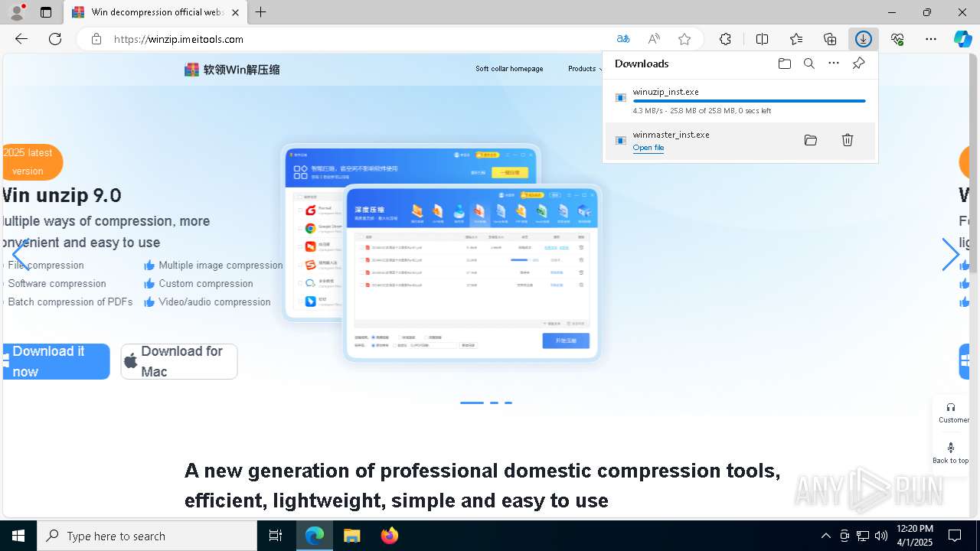The width and height of the screenshot is (980, 551).
Task: Close the Win decompression tab
Action: (235, 12)
